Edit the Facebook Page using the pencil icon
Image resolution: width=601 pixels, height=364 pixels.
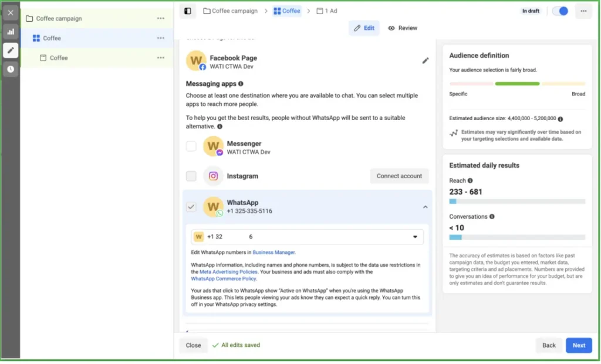426,60
